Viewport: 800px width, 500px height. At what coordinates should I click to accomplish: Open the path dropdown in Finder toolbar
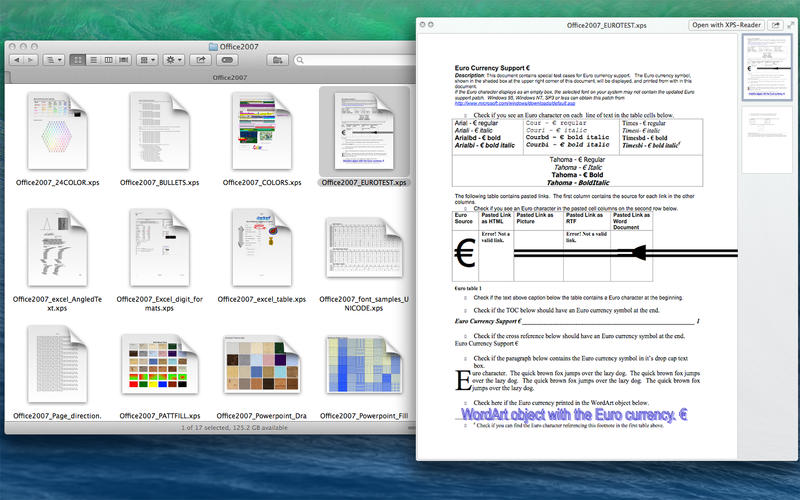(54, 60)
